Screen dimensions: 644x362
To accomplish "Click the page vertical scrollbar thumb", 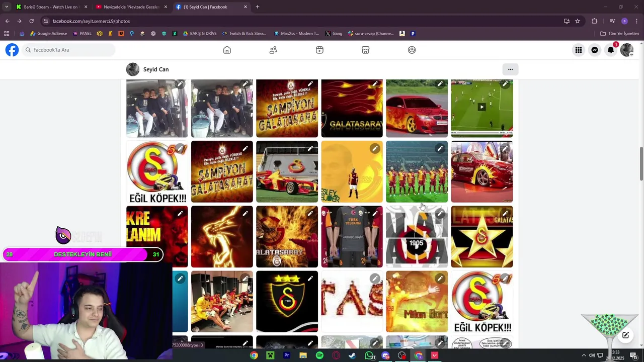I will (x=641, y=164).
